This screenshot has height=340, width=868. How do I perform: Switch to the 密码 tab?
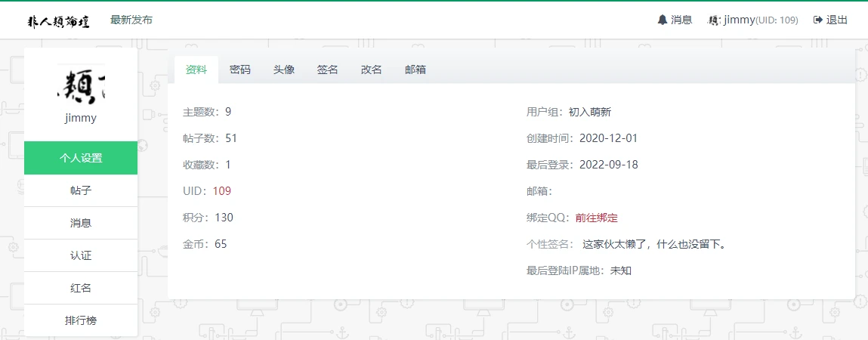pos(240,70)
